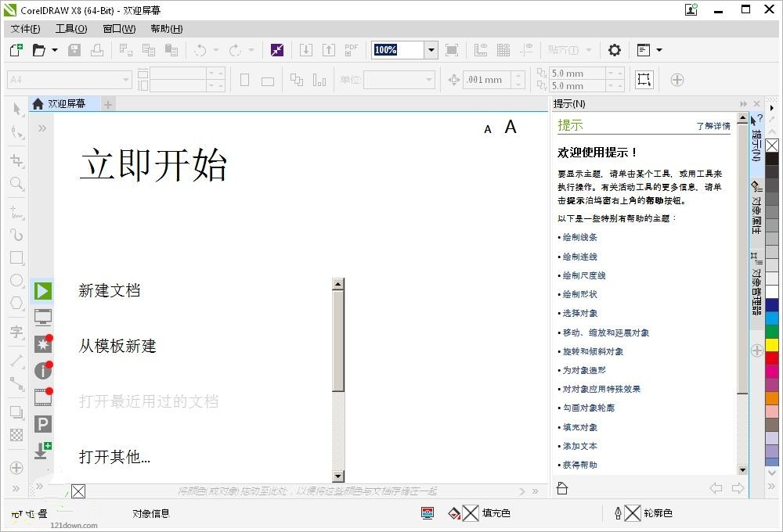
Task: Click the purple Search content icon
Action: tap(276, 50)
